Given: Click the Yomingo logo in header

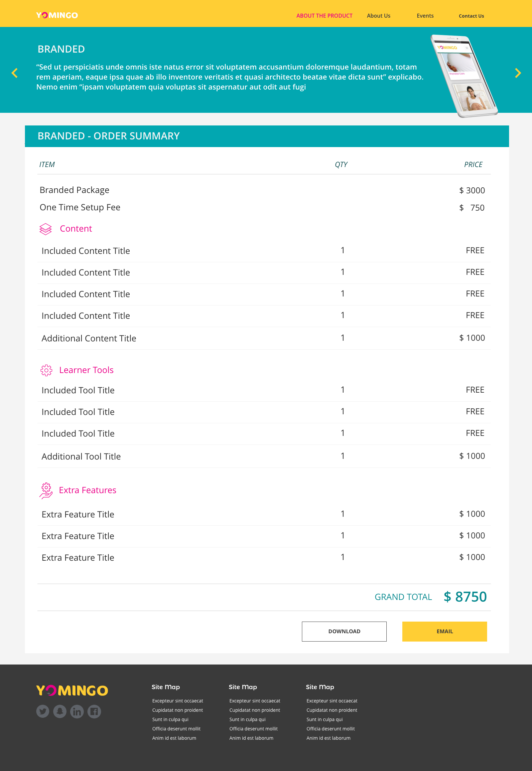Looking at the screenshot, I should [x=57, y=15].
